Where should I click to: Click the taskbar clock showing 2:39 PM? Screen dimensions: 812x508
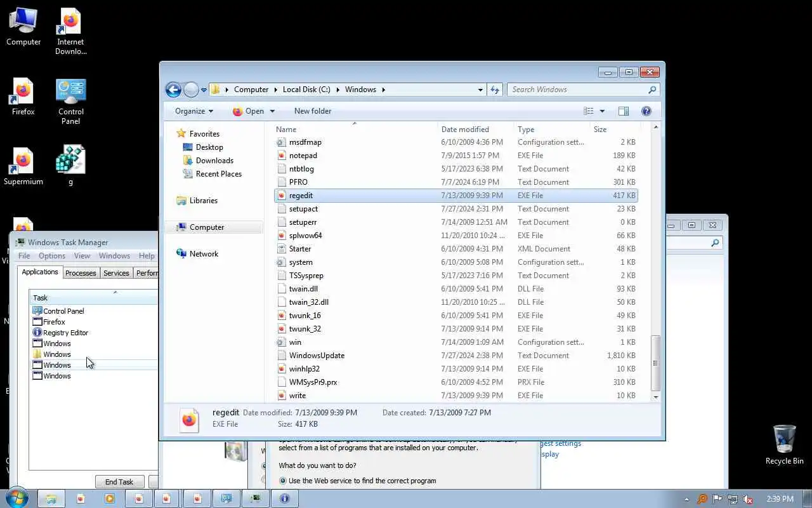tap(780, 499)
